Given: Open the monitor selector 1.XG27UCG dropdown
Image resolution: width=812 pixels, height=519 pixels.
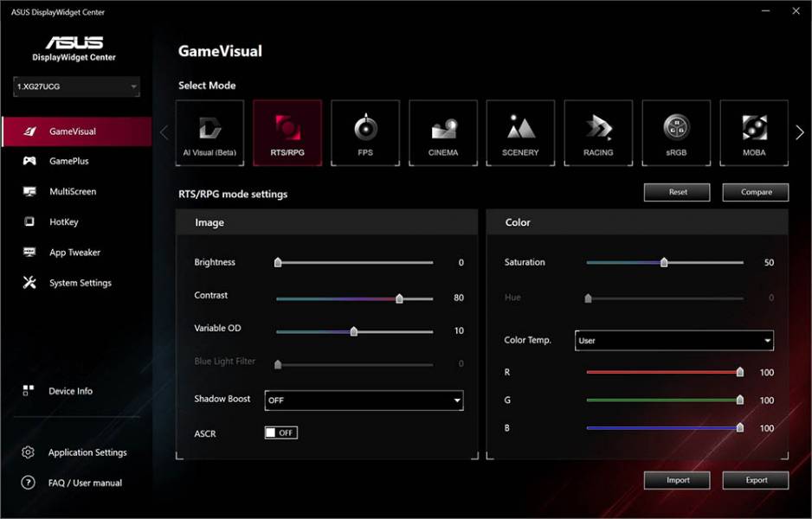Looking at the screenshot, I should [x=76, y=86].
